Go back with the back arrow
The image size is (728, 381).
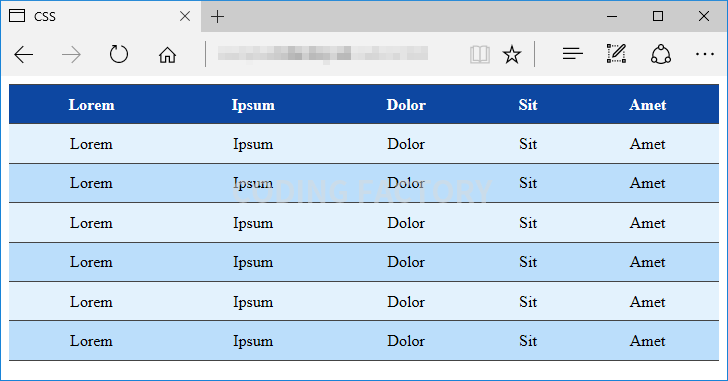24,55
